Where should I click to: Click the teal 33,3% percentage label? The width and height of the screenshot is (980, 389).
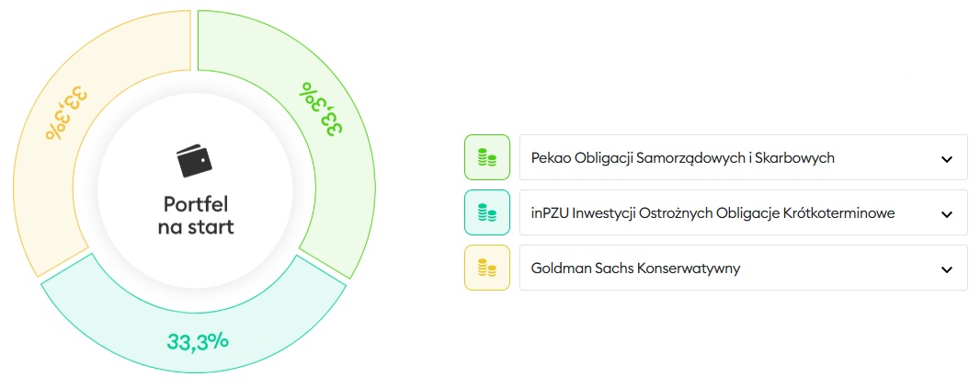point(198,341)
